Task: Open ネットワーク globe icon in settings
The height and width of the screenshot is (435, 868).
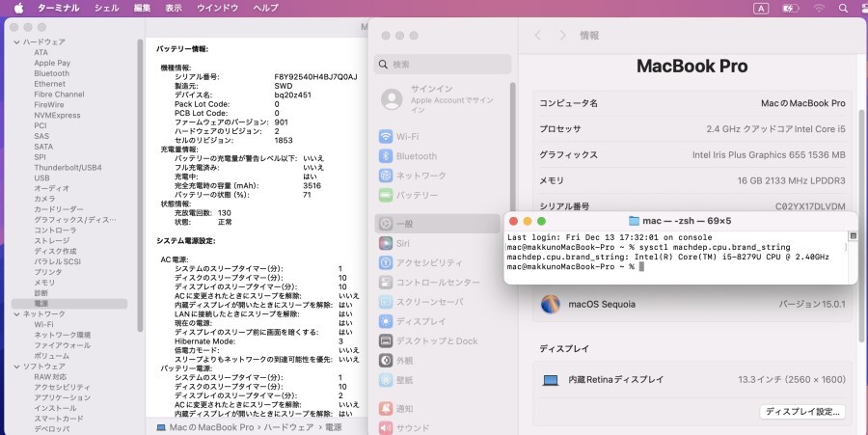Action: (386, 176)
